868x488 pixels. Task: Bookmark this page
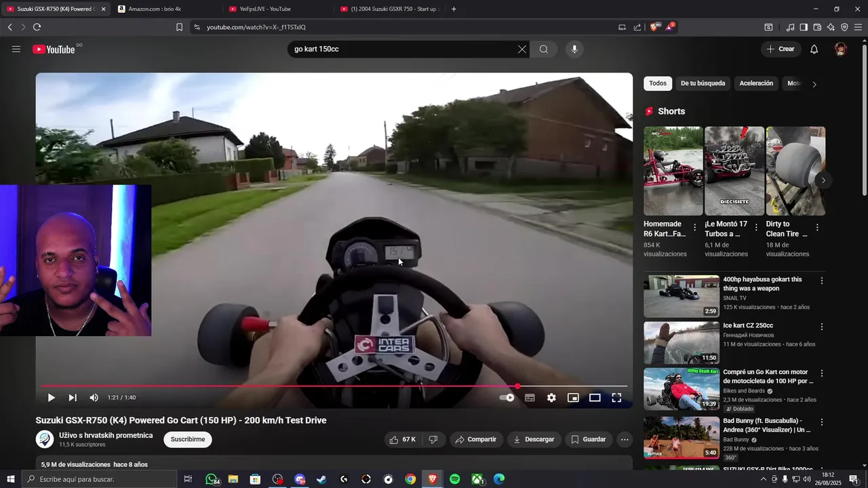pyautogui.click(x=179, y=27)
